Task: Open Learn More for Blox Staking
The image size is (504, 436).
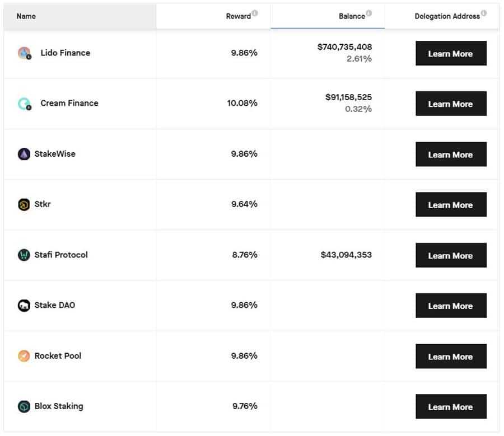Action: 451,406
